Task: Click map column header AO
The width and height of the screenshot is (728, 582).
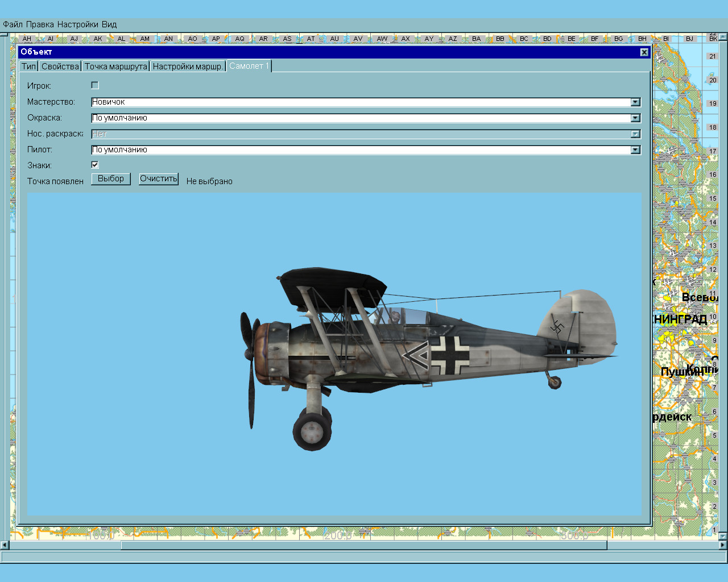Action: click(193, 39)
